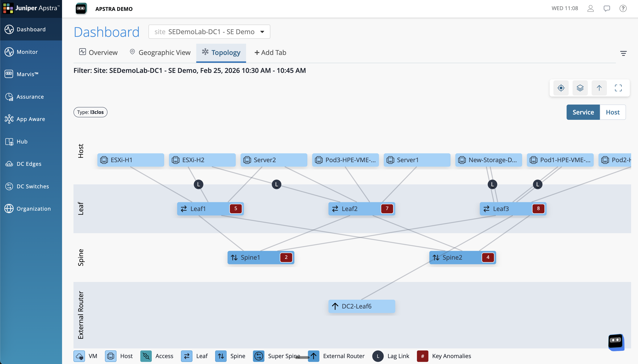This screenshot has height=364, width=638.
Task: Click the layers icon above the topology
Action: tap(580, 88)
